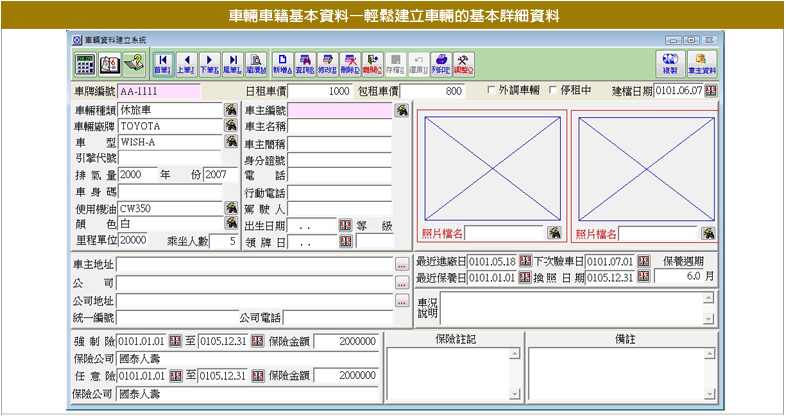Open lookup for 車輛廠牌 TOYOTA field
The image size is (786, 418).
coord(229,126)
